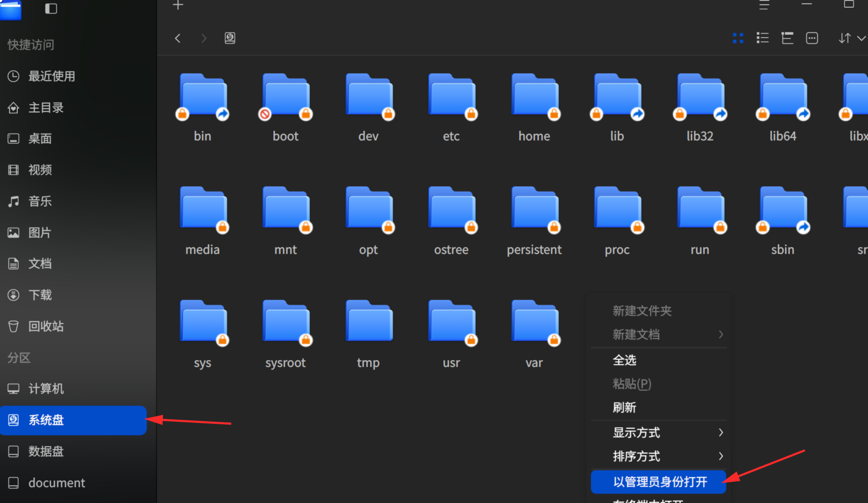868x503 pixels.
Task: Open 音乐 in sidebar
Action: point(74,201)
